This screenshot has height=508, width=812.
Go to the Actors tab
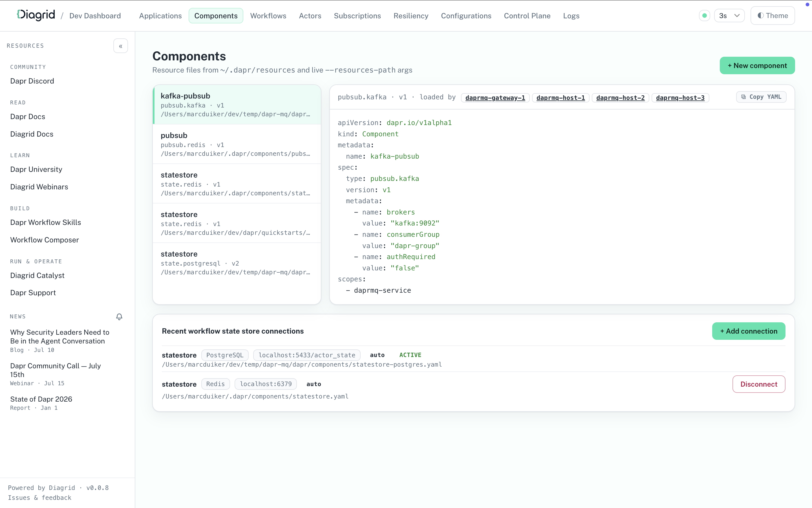310,16
